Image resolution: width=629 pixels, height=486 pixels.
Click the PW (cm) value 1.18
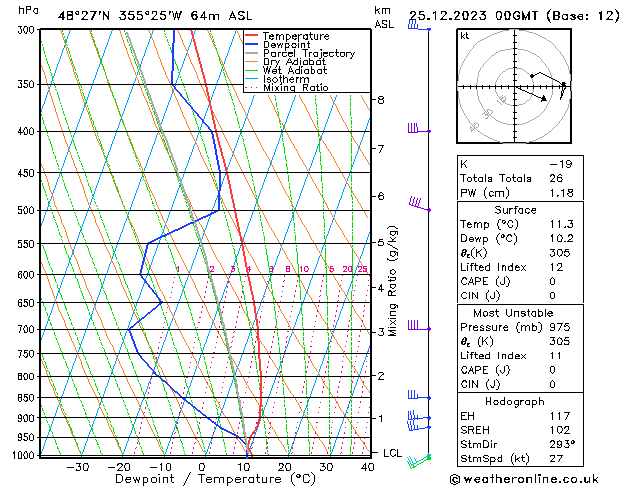(562, 193)
